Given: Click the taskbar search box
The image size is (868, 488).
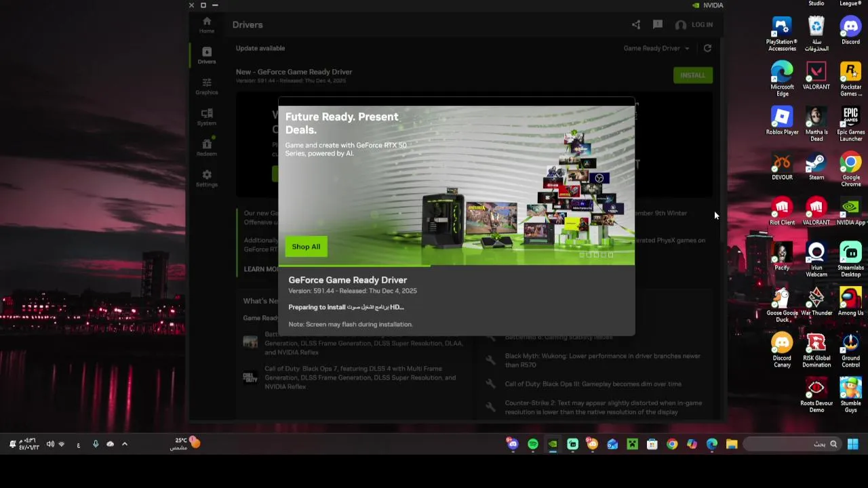Looking at the screenshot, I should tap(791, 444).
